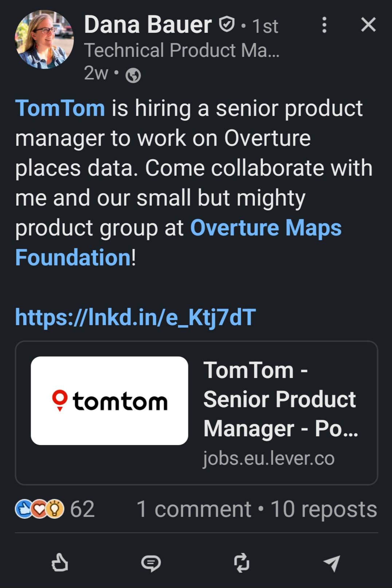Viewport: 392px width, 588px height.
Task: Send post via paper plane icon
Action: (332, 563)
